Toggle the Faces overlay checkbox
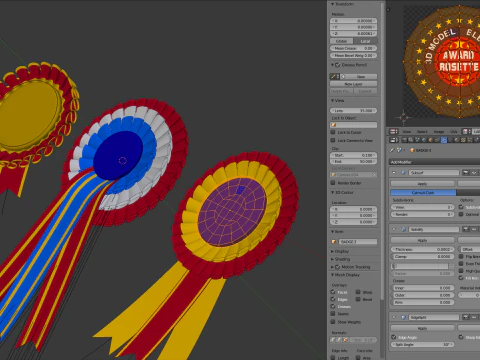Viewport: 480px width, 360px height. tap(333, 292)
